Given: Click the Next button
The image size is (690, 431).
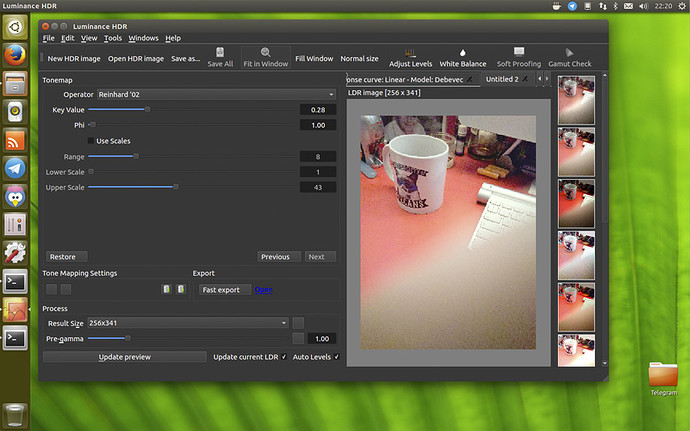Looking at the screenshot, I should pos(320,257).
